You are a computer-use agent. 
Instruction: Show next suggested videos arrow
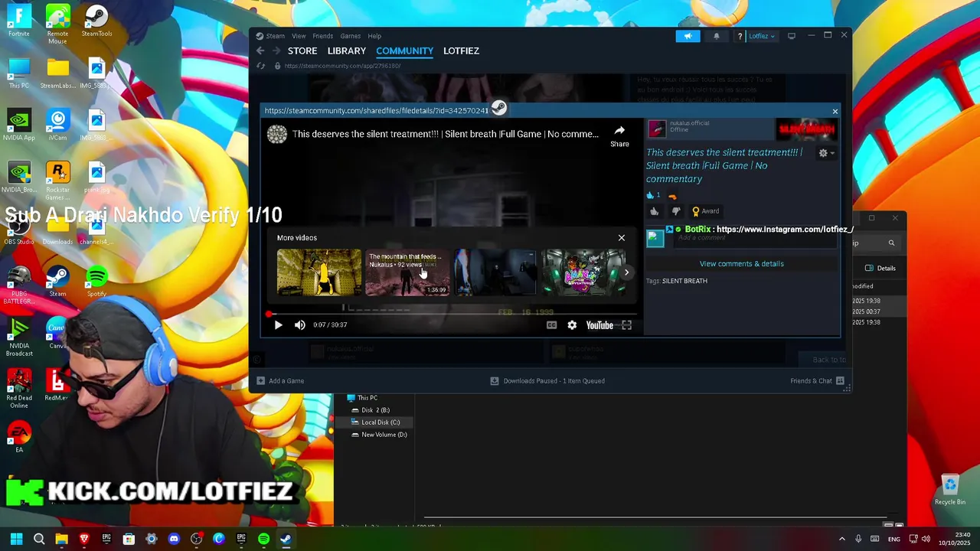point(626,272)
